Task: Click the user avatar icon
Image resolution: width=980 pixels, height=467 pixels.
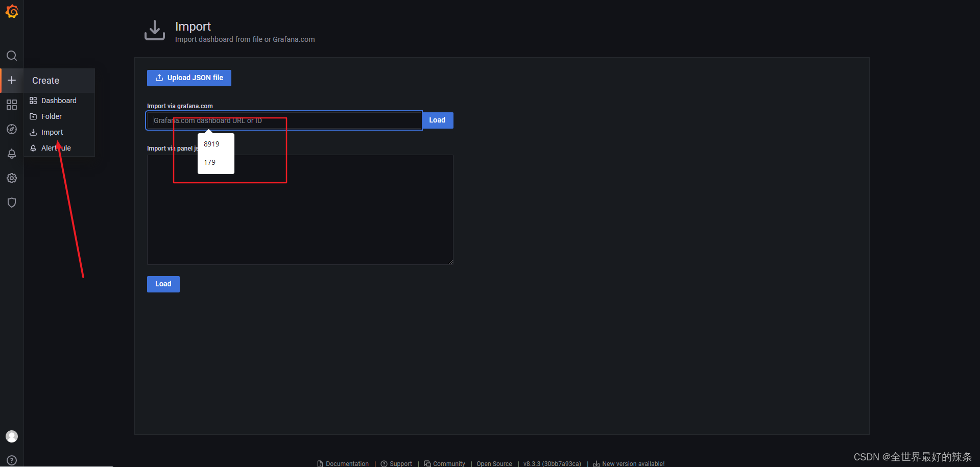Action: tap(12, 436)
